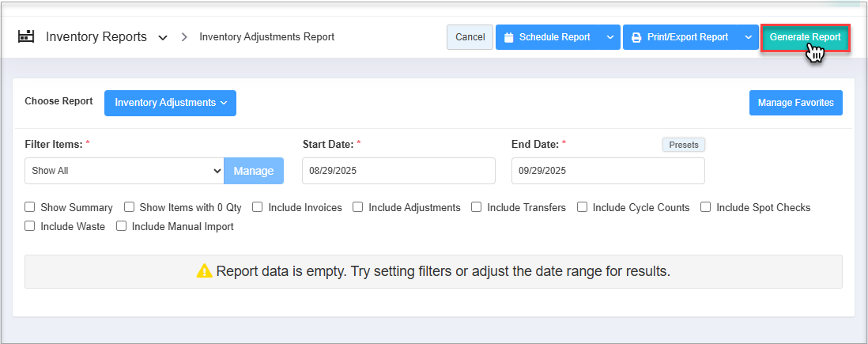Open the Filter Items Show All dropdown
Screen dimensions: 868x344
tap(124, 171)
